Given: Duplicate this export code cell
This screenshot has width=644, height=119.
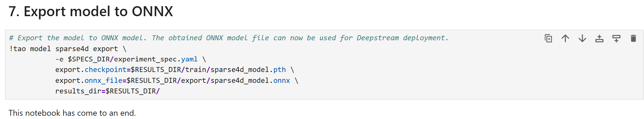Looking at the screenshot, I should point(548,38).
